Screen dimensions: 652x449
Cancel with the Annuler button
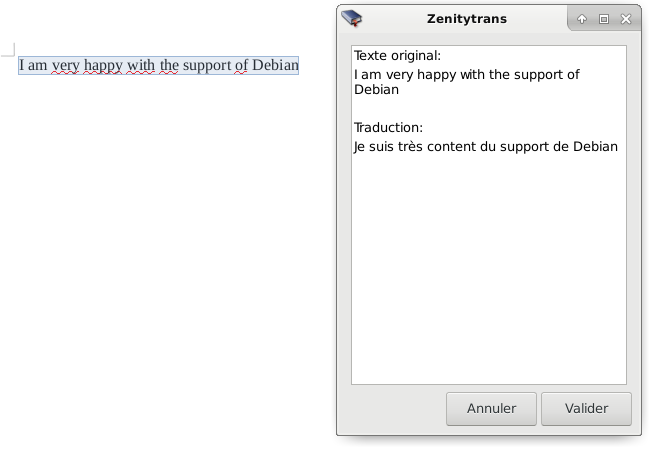(491, 409)
